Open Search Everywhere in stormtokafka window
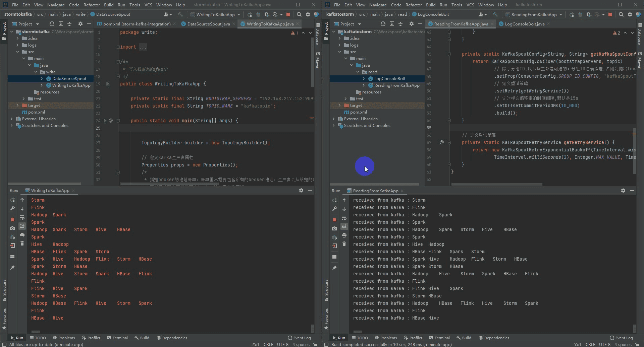Viewport: 644px width, 347px height. [299, 14]
